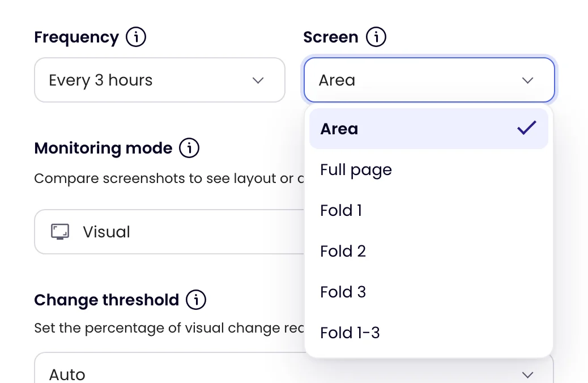The height and width of the screenshot is (383, 588).
Task: Open the Visual monitoring mode selector
Action: (x=169, y=232)
